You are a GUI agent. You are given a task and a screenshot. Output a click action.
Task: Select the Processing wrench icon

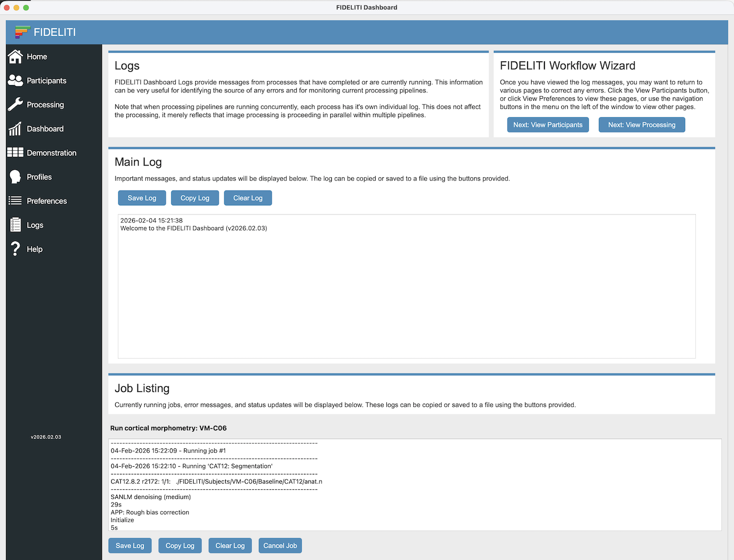15,104
